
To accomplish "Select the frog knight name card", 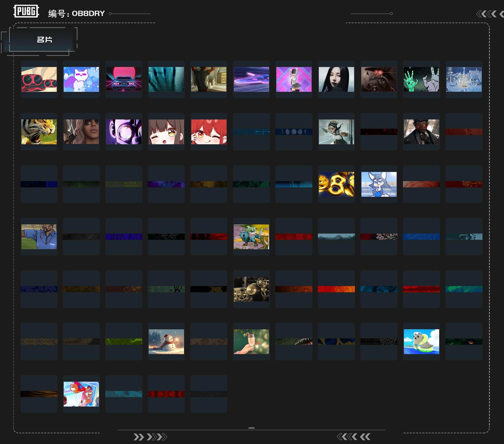I will pos(251,237).
